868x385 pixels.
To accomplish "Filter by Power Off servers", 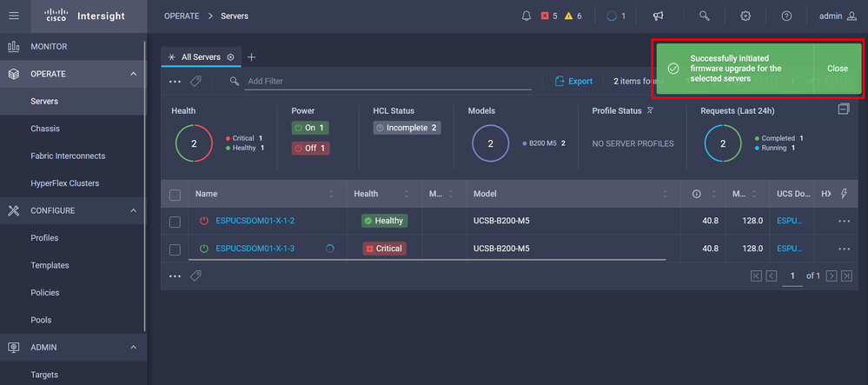I will [310, 149].
